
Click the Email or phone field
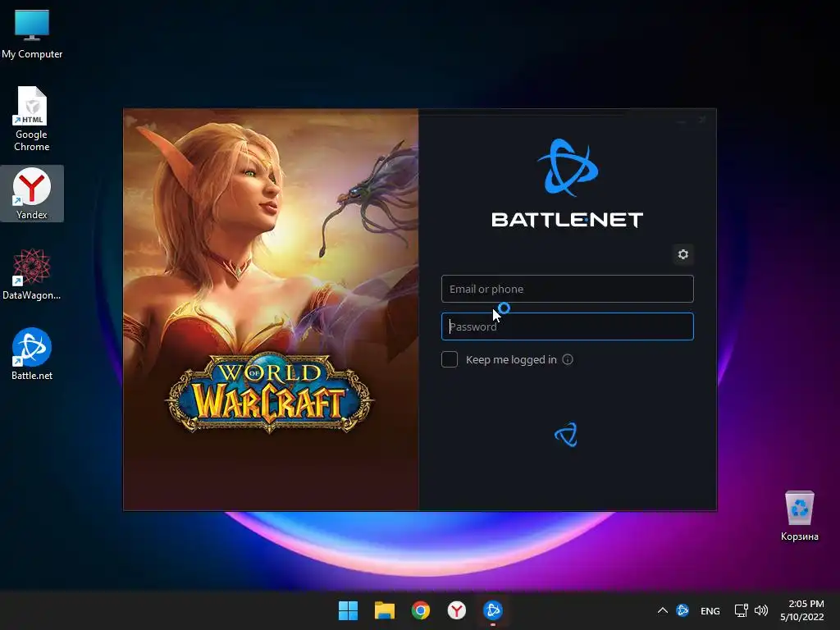tap(568, 290)
